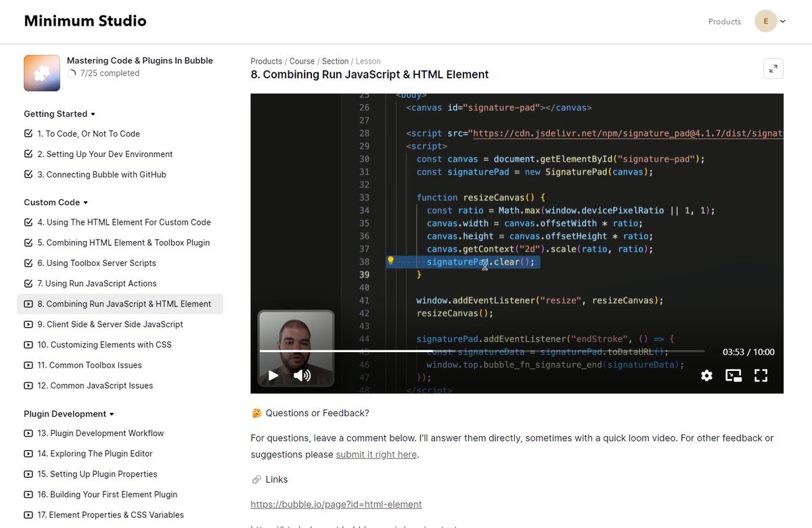Click the play icon beside lesson 9
812x528 pixels.
tap(28, 324)
